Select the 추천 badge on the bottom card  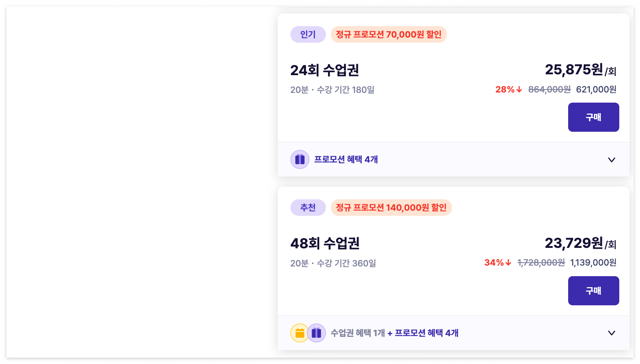(308, 207)
